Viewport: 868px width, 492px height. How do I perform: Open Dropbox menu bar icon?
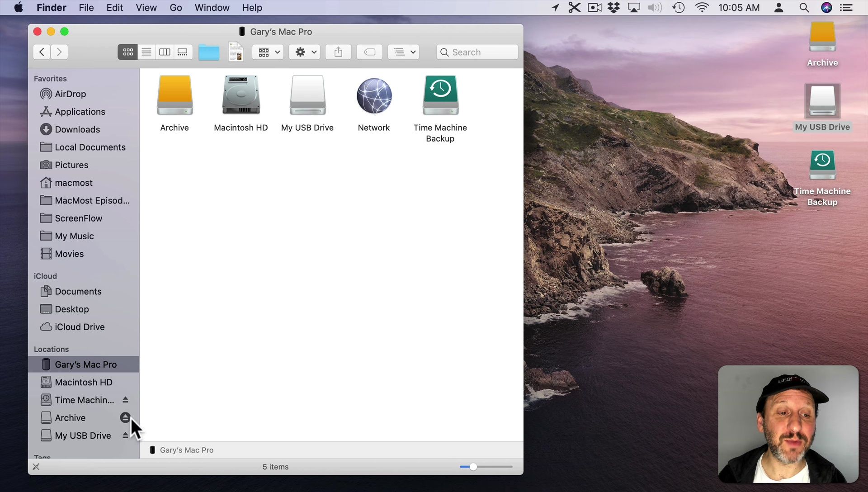614,8
